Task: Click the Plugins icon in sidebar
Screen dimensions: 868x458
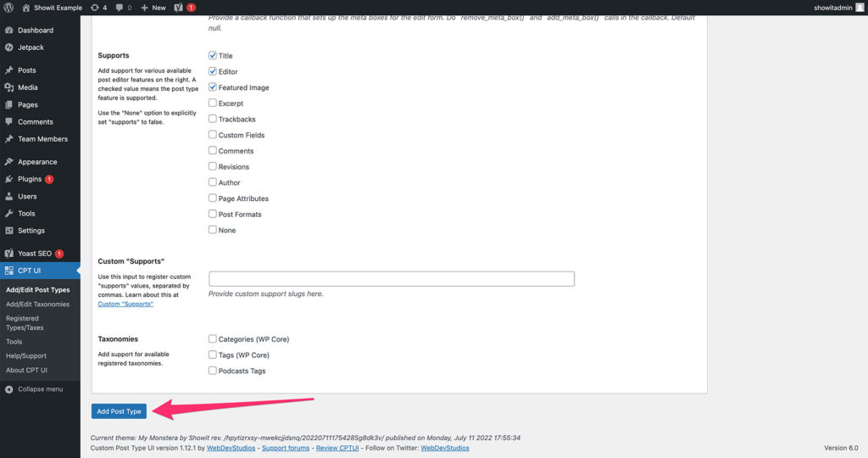Action: click(8, 179)
